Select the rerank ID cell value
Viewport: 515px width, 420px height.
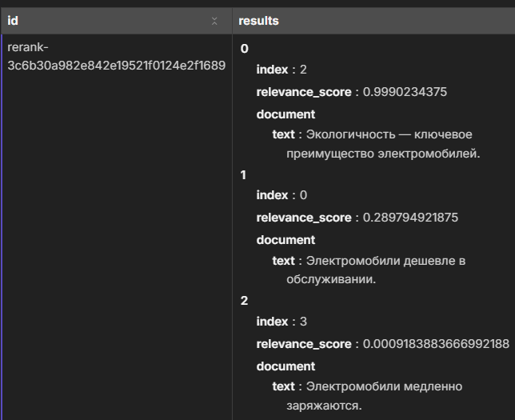(x=116, y=56)
